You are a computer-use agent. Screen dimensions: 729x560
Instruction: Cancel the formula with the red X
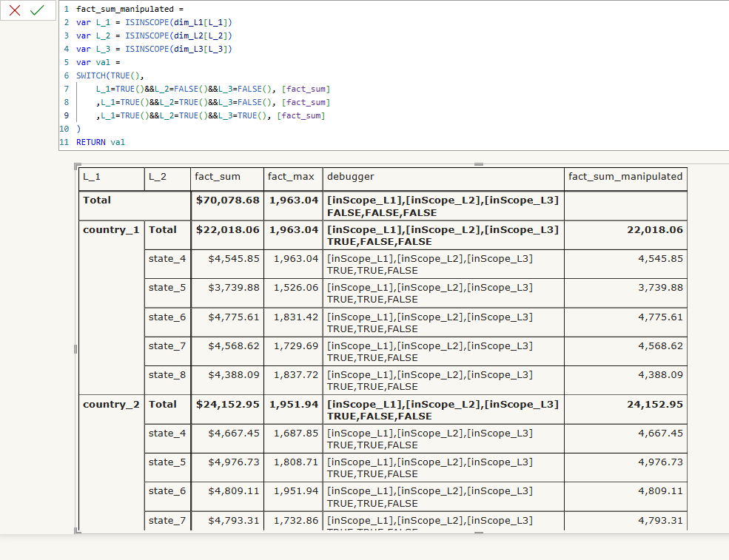click(x=15, y=10)
